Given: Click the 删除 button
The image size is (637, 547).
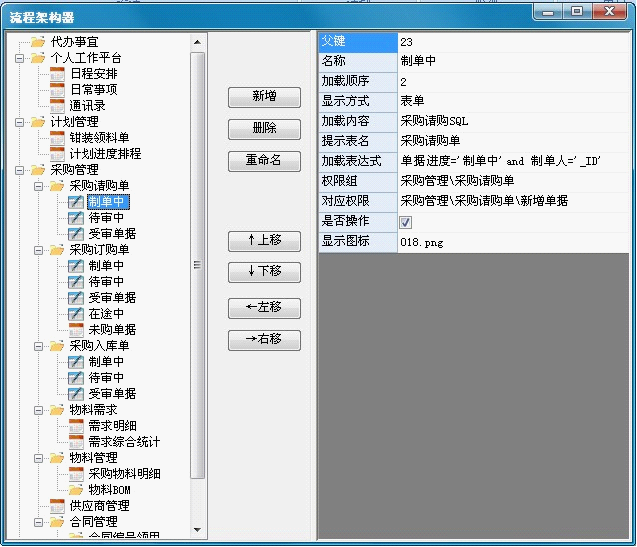Looking at the screenshot, I should [x=264, y=129].
